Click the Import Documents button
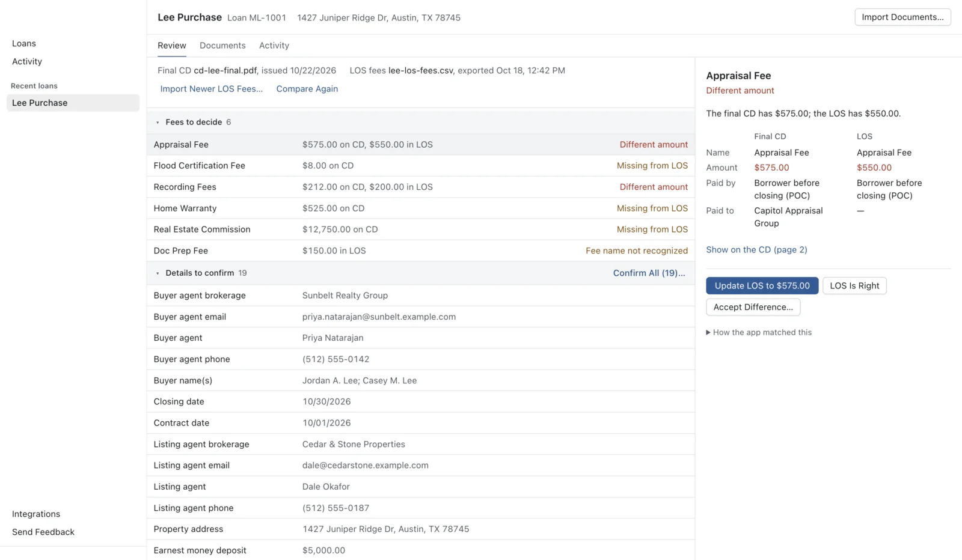The image size is (962, 560). (902, 17)
